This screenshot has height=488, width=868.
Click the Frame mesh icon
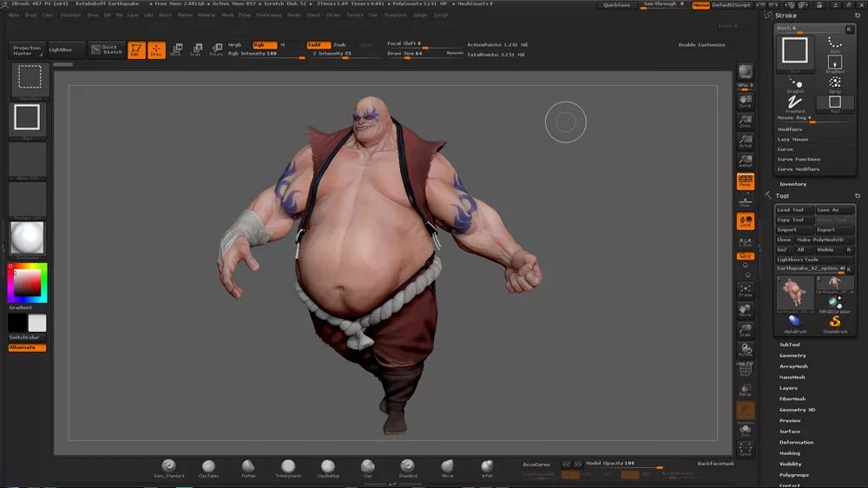(x=745, y=290)
